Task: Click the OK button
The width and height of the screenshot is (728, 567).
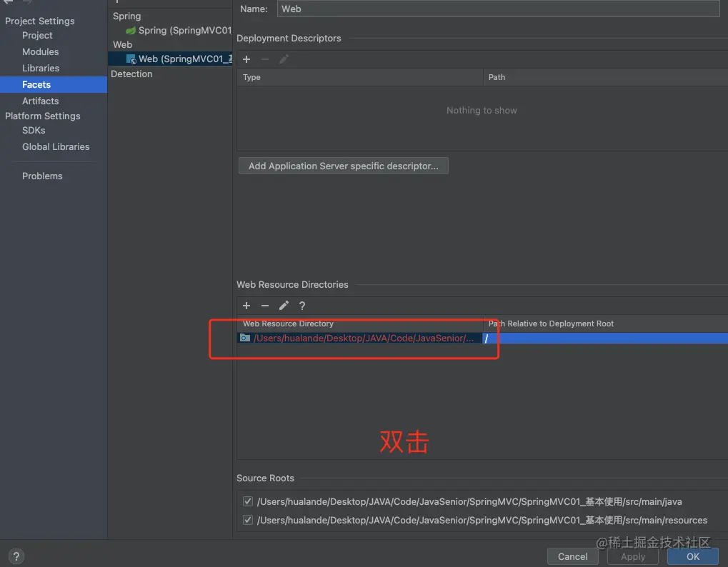Action: coord(693,557)
